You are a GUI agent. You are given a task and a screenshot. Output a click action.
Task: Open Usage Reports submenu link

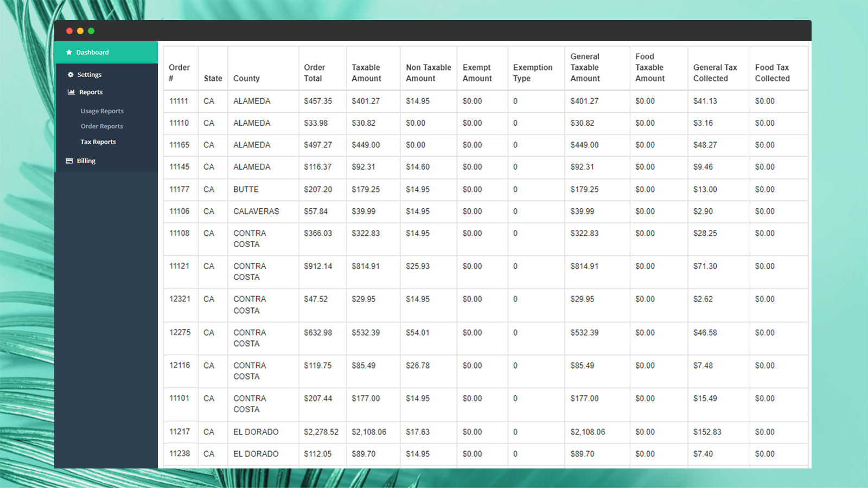click(x=102, y=111)
